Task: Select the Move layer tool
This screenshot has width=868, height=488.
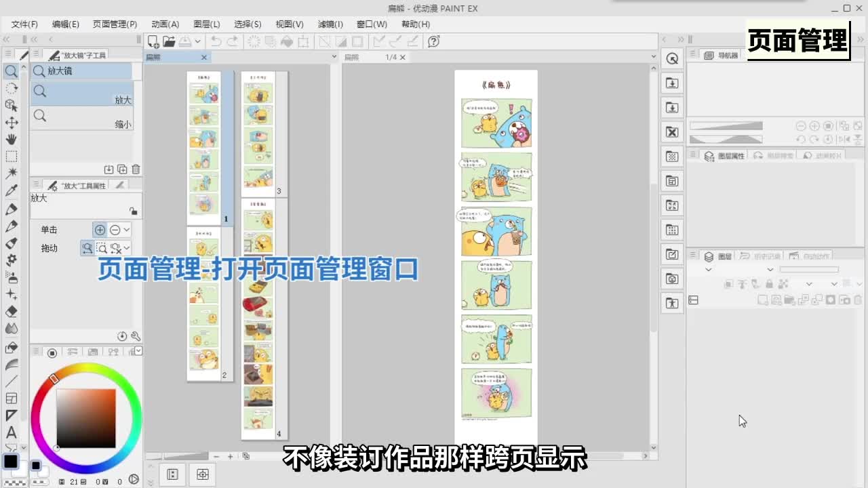Action: tap(12, 123)
